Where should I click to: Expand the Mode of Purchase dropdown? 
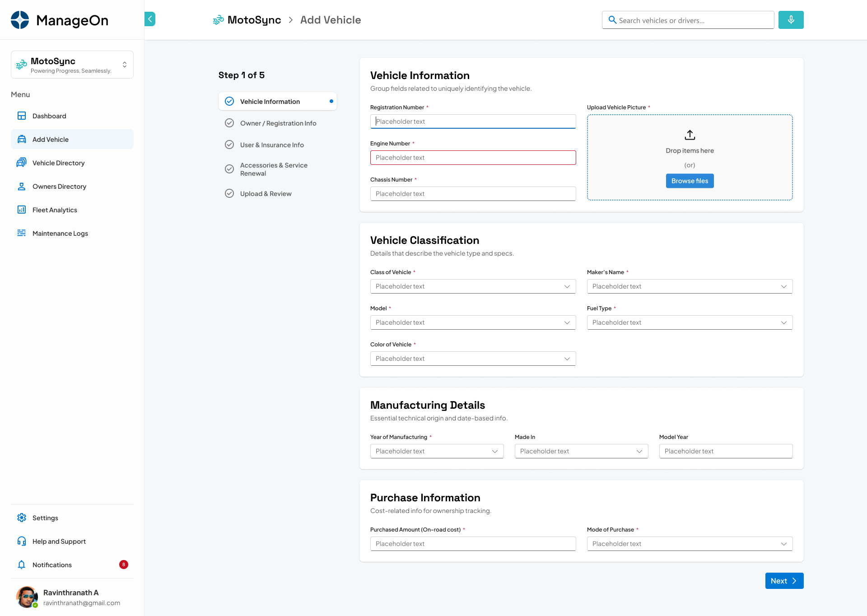click(x=784, y=544)
